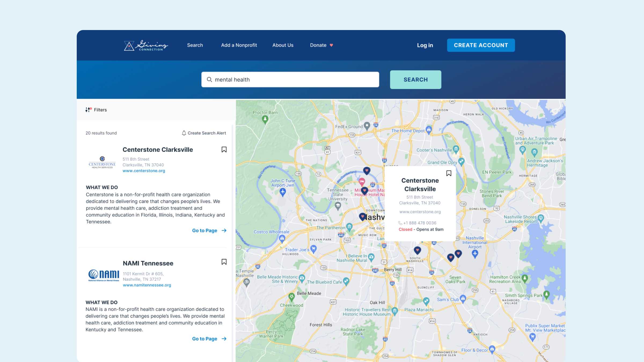
Task: Click the CREATE ACCOUNT button
Action: 481,45
